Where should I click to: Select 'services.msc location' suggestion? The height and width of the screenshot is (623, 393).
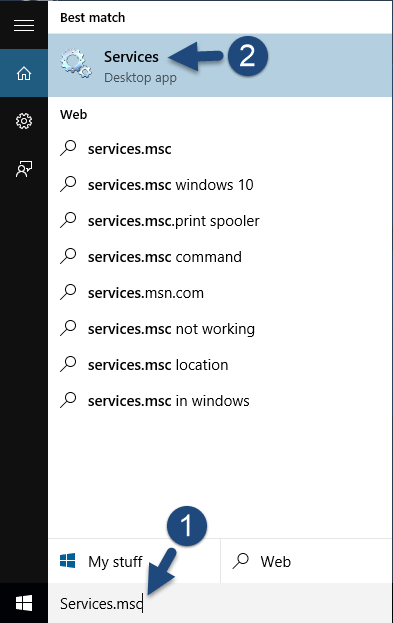pyautogui.click(x=220, y=365)
